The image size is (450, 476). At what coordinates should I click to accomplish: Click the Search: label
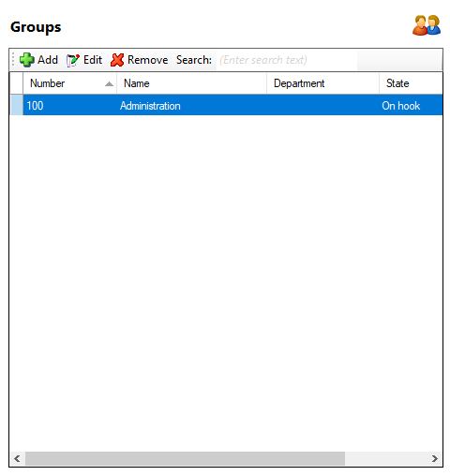tap(194, 60)
